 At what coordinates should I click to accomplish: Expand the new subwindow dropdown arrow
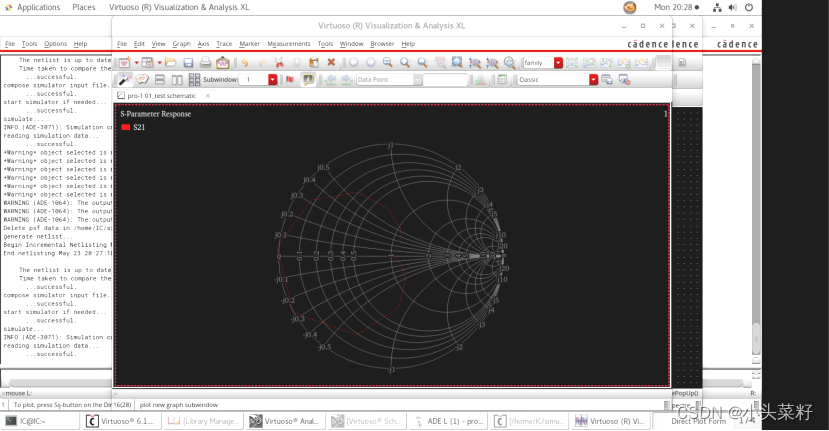click(x=159, y=62)
